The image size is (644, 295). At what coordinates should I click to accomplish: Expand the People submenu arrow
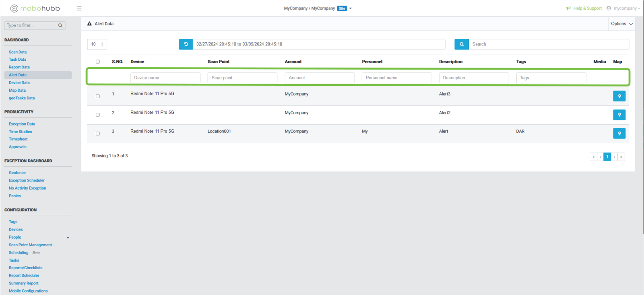(68, 238)
